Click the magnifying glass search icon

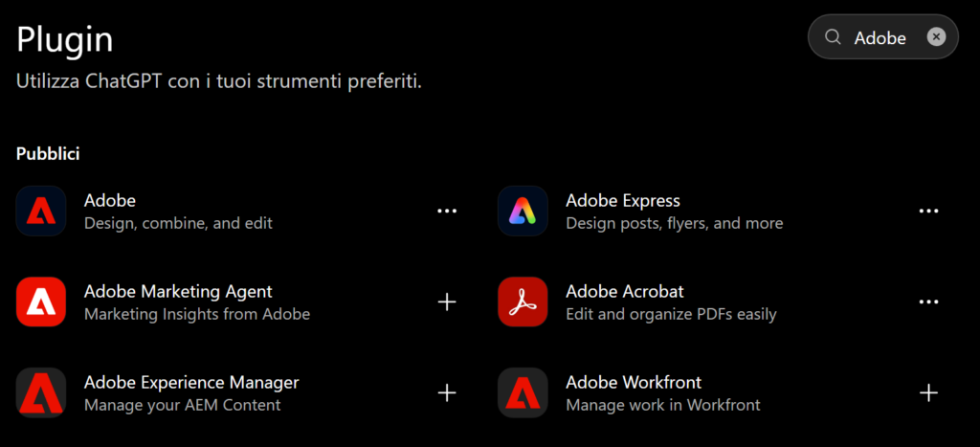pyautogui.click(x=833, y=37)
